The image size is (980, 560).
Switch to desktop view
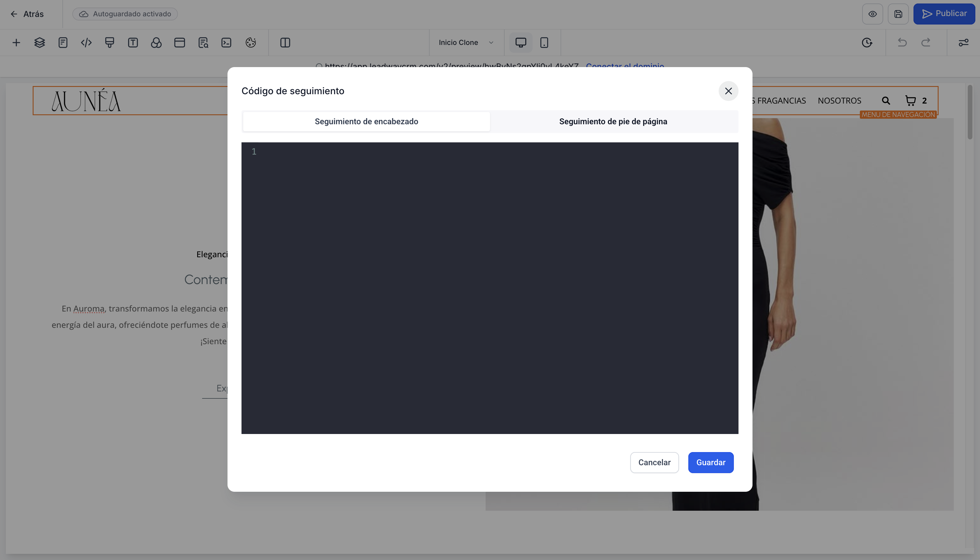point(520,42)
